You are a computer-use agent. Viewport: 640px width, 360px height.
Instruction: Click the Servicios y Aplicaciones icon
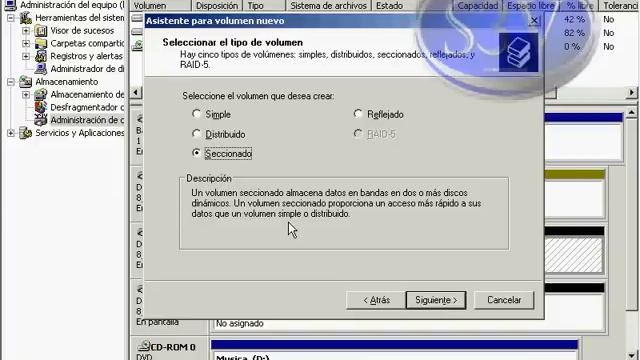26,133
